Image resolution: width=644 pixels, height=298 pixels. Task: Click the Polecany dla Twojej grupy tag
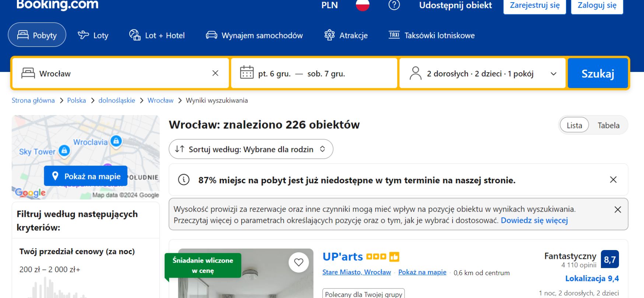click(x=364, y=294)
